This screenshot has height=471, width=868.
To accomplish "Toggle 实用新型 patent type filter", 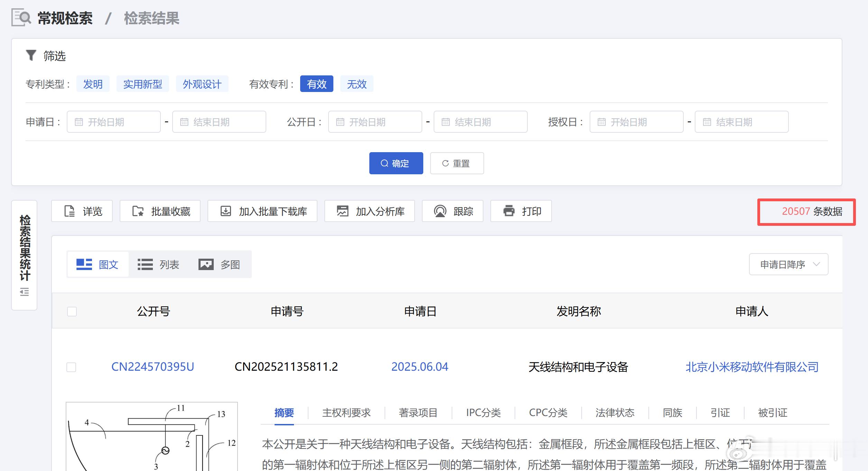I will (x=142, y=84).
